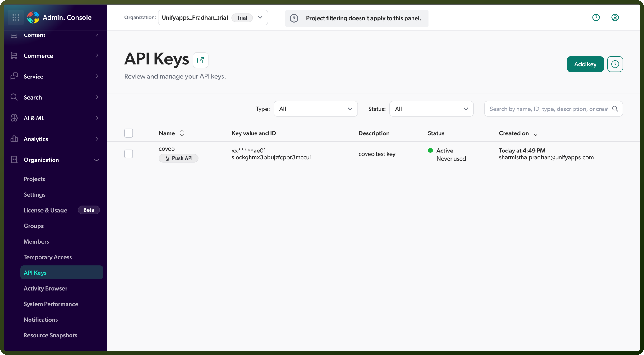Select API Keys in the sidebar
Screen dimensions: 644x355
coord(62,273)
